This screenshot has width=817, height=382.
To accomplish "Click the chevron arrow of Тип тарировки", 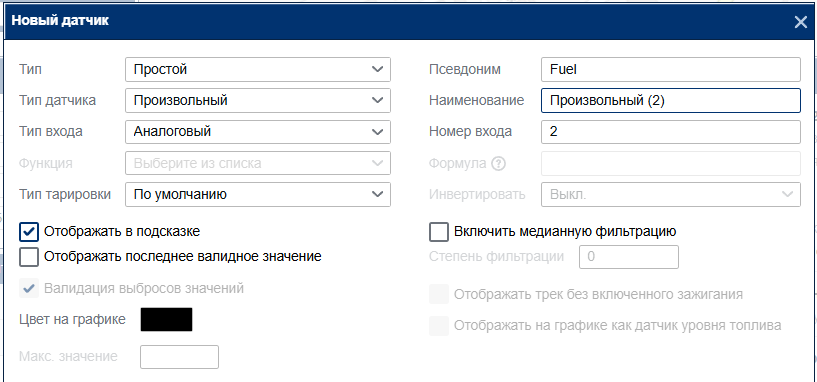I will (x=377, y=194).
